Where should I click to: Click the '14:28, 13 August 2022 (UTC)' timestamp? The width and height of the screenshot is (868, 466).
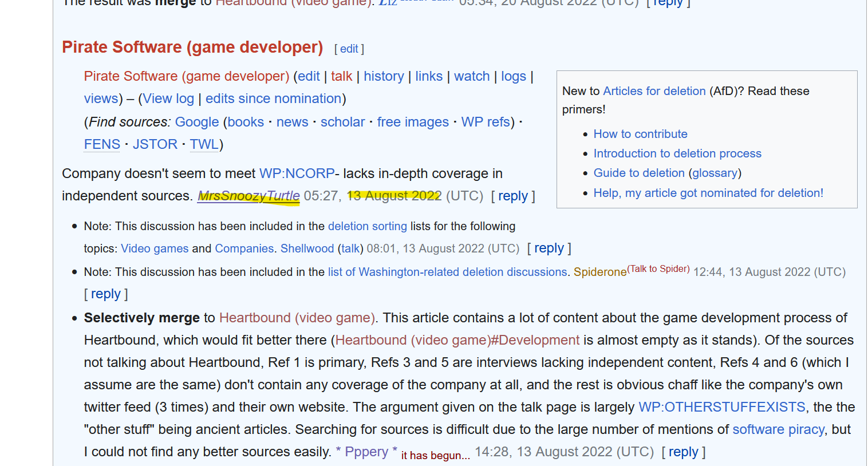click(565, 452)
